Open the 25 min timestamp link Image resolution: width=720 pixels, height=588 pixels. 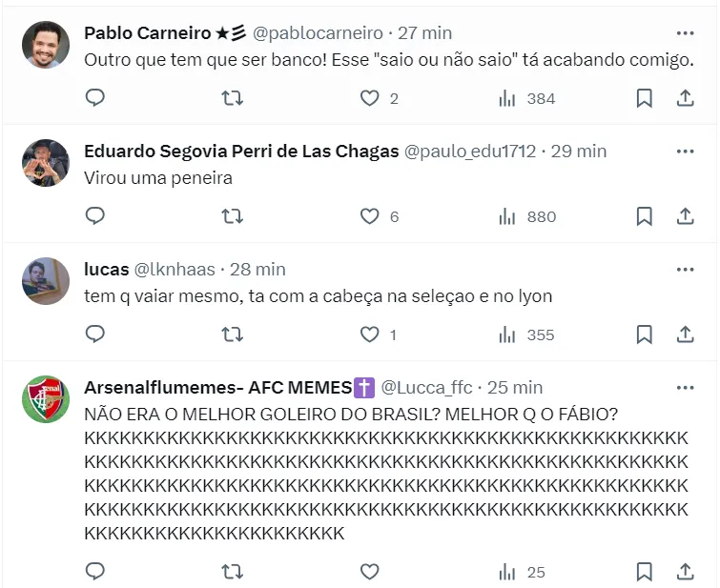coord(515,387)
